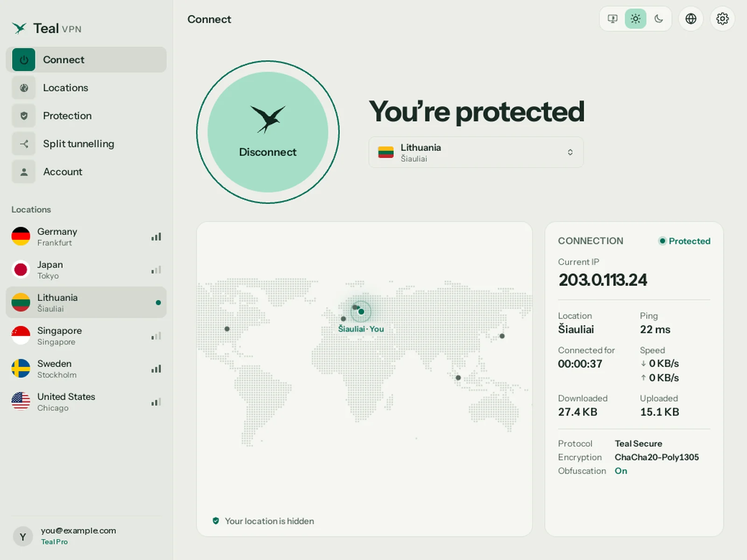This screenshot has width=747, height=560.
Task: Click the Teal Pro plan link
Action: pyautogui.click(x=54, y=542)
